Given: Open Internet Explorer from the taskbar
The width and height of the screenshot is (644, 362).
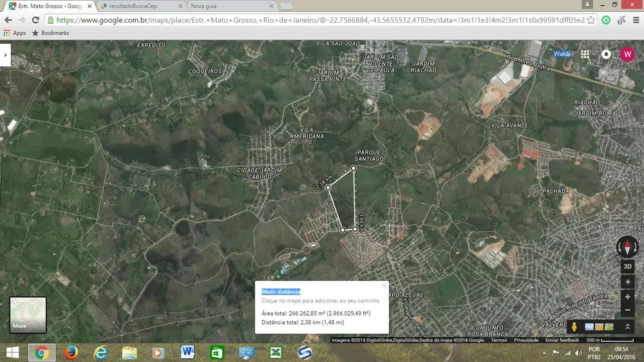Looking at the screenshot, I should [100, 352].
